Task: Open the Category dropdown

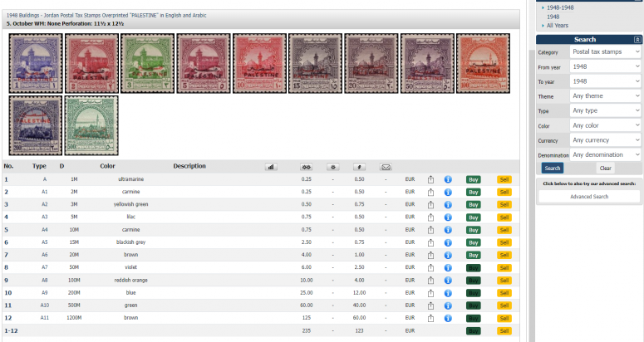Action: click(x=605, y=51)
